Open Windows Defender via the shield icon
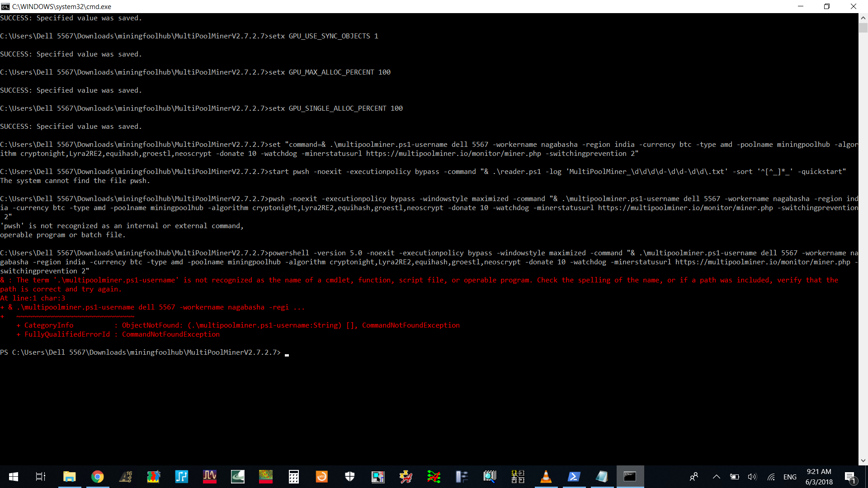 coord(350,477)
